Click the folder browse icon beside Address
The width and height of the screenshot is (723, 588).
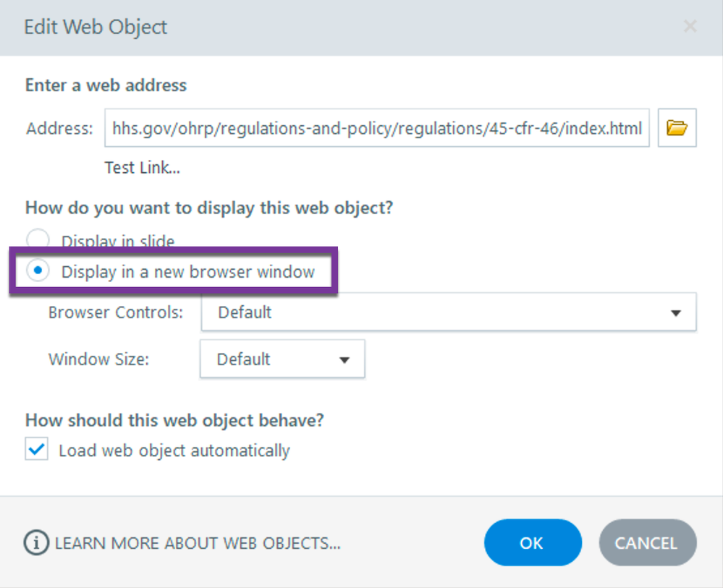point(677,129)
